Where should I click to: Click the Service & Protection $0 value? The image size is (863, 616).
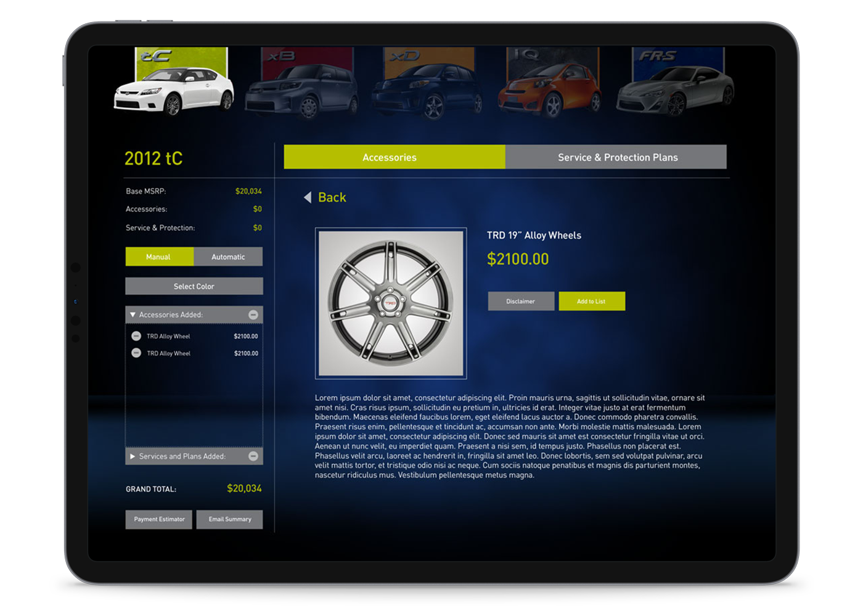(x=258, y=228)
